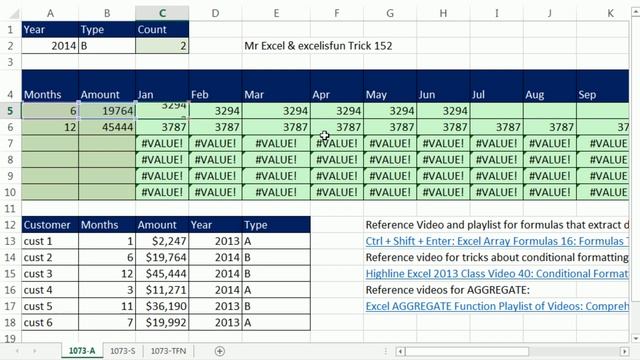Viewport: 640px width, 360px height.
Task: Select the 'cust 1' cell
Action: (50, 241)
